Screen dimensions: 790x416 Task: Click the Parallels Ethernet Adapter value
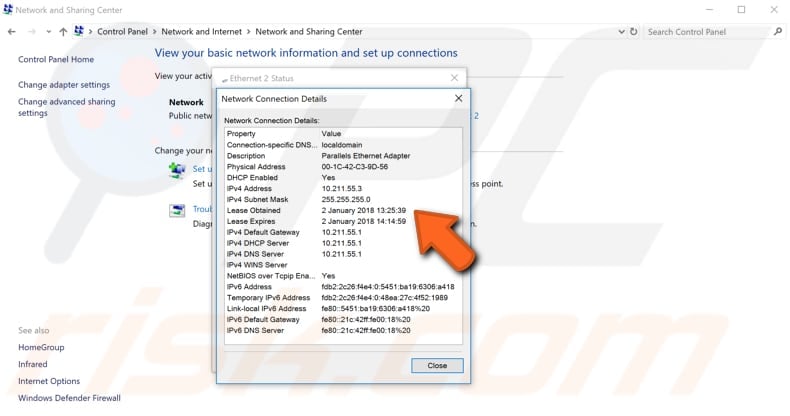tap(366, 156)
